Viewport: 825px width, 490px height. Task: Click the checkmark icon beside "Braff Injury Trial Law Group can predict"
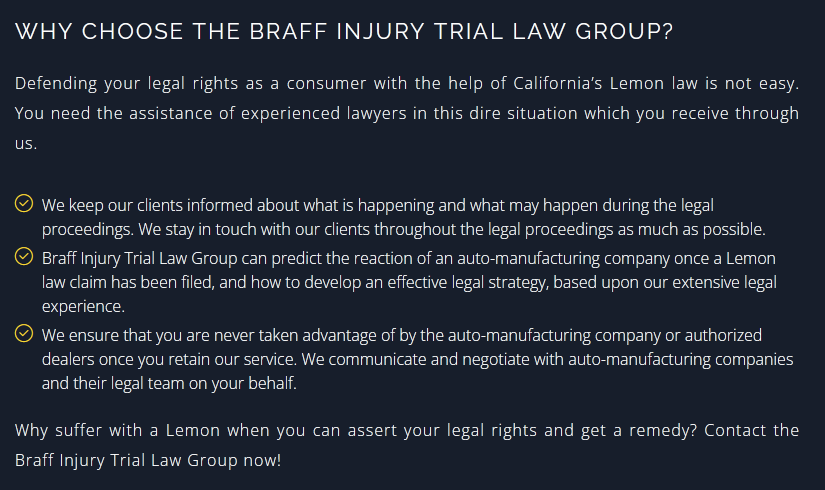(x=24, y=256)
